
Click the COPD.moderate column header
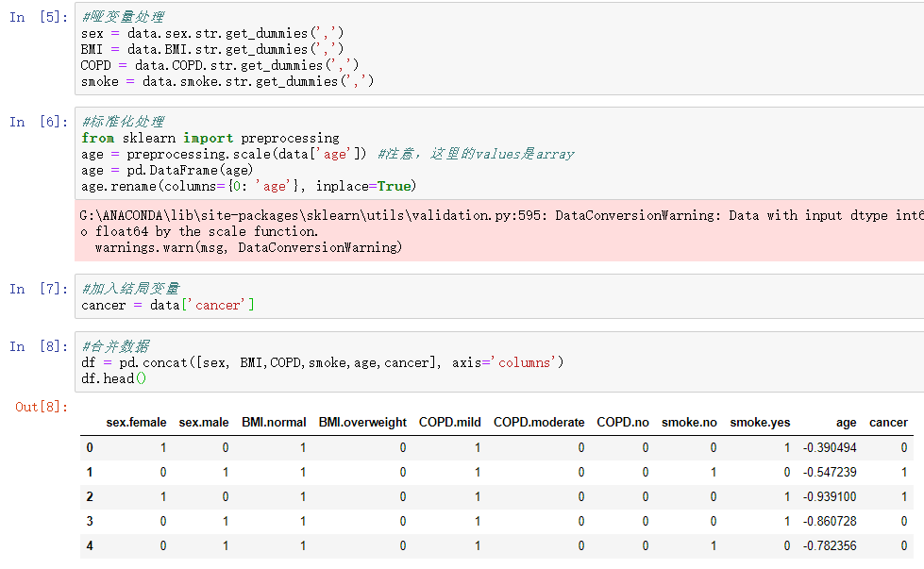point(539,423)
